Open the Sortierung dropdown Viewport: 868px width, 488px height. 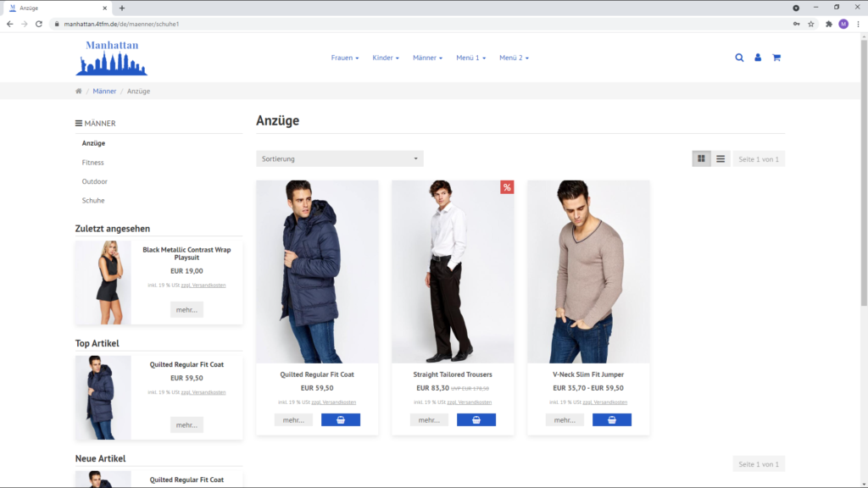click(339, 158)
